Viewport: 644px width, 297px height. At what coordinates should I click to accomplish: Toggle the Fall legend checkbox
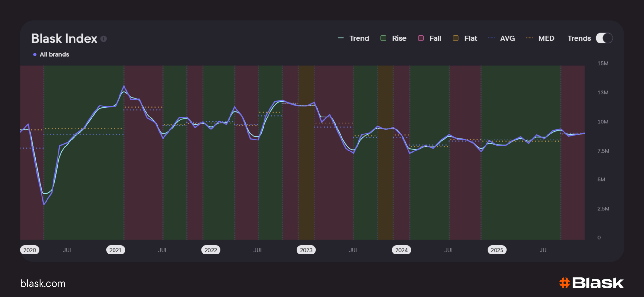coord(421,38)
